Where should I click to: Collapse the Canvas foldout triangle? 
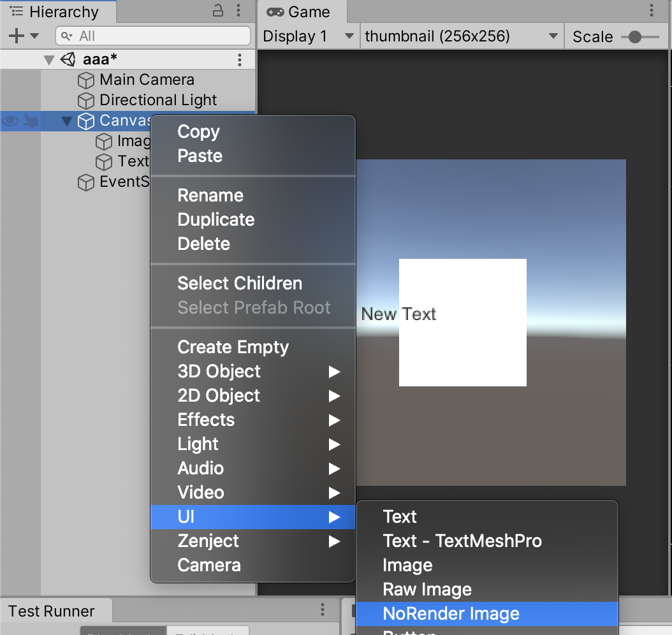coord(67,121)
